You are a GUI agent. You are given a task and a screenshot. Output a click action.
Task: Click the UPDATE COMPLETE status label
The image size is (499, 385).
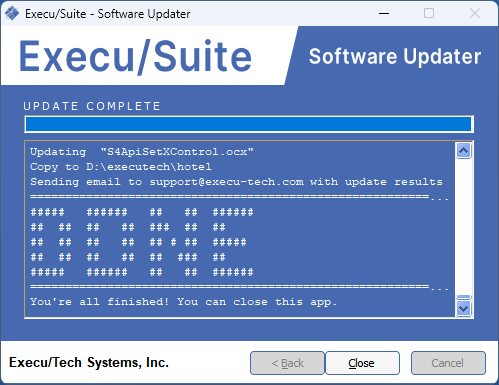click(x=92, y=106)
